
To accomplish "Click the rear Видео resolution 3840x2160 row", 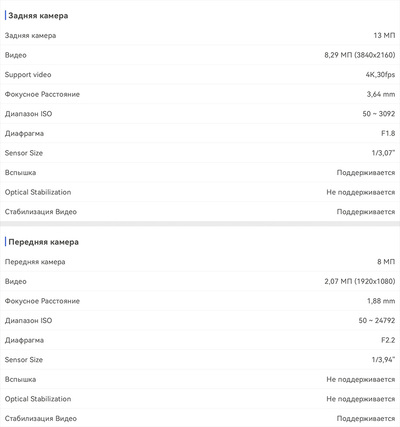I will (x=200, y=55).
